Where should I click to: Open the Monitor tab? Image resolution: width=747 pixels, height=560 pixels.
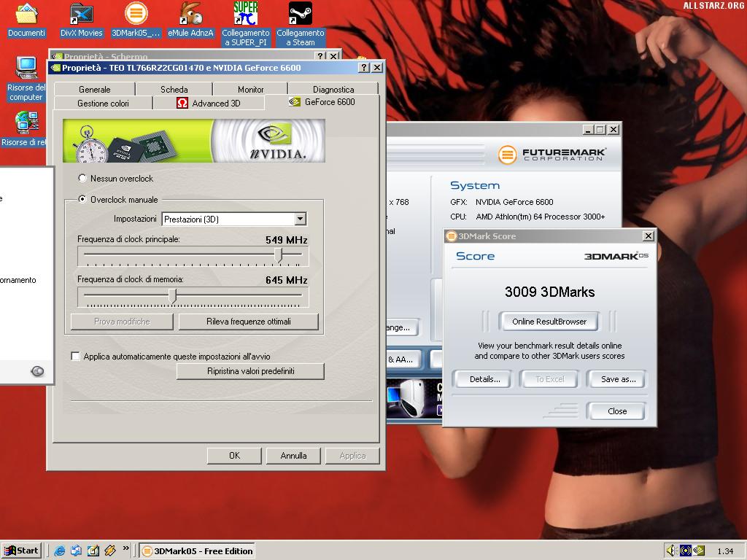point(251,89)
